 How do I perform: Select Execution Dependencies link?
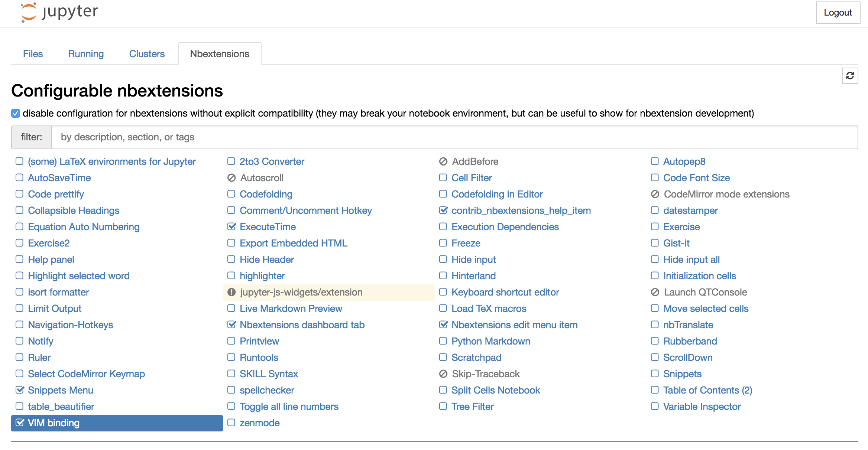click(505, 227)
